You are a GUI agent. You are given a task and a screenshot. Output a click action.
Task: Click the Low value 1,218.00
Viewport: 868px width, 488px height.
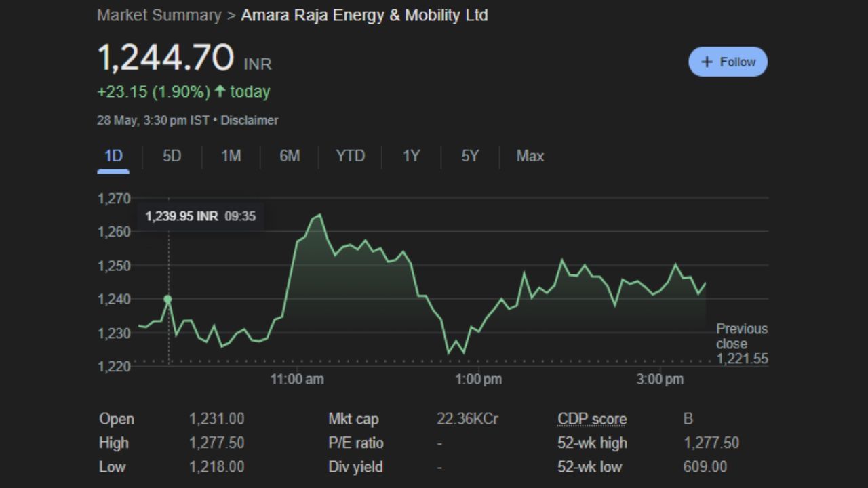[x=217, y=467]
